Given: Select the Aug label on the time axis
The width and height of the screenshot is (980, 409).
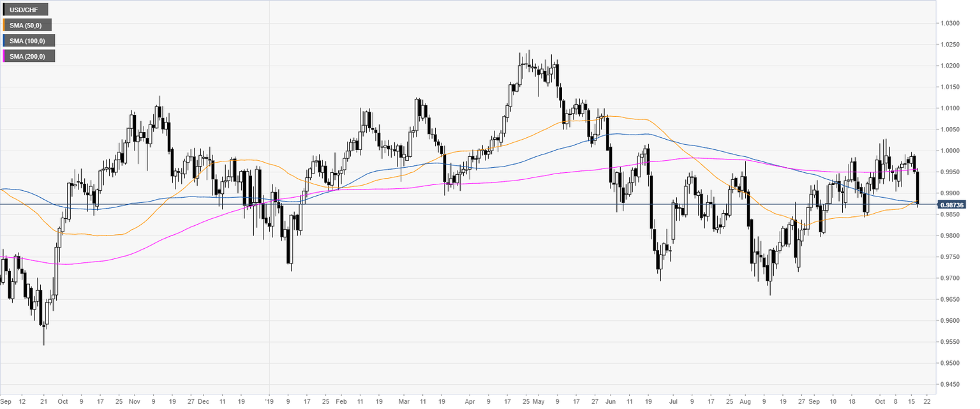Looking at the screenshot, I should point(745,402).
